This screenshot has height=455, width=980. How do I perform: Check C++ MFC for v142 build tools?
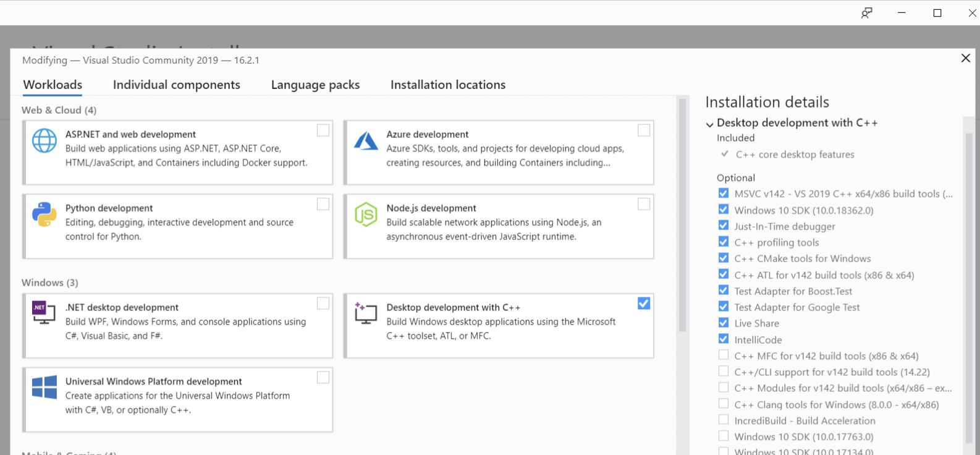(724, 355)
